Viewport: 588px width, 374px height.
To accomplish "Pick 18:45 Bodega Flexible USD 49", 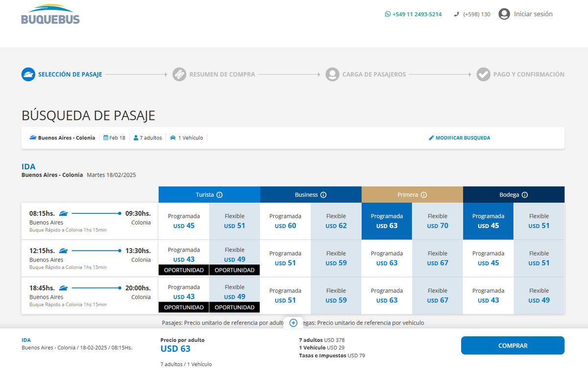I will coord(539,296).
